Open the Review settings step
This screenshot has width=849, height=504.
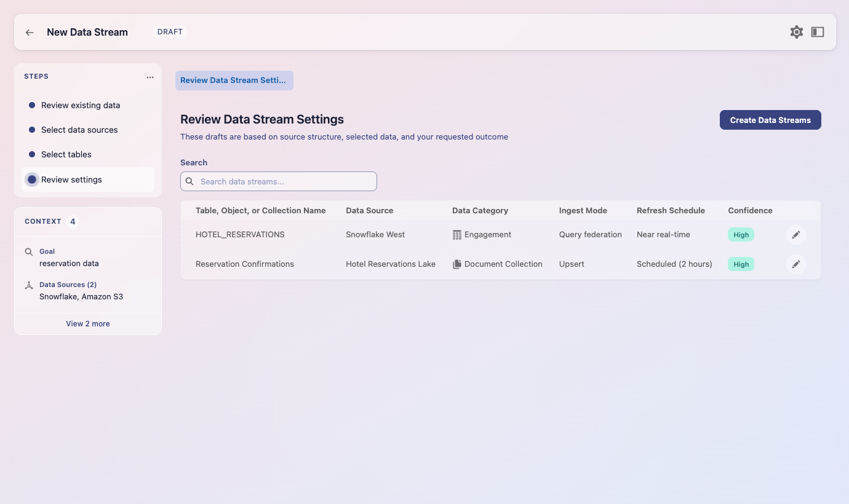88,179
